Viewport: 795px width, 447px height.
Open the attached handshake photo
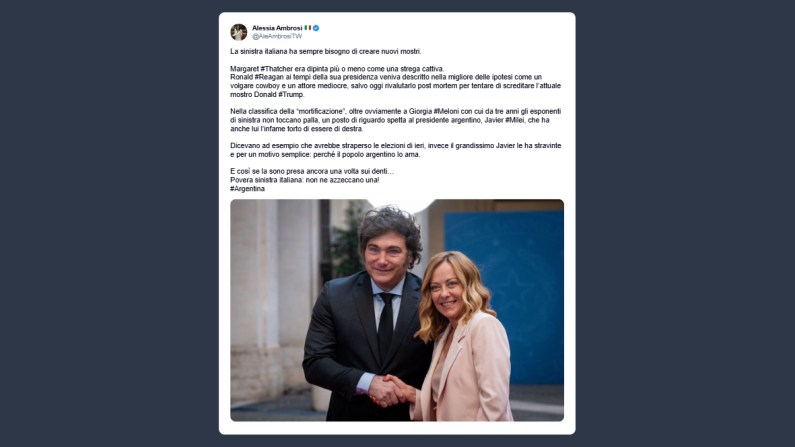[397, 310]
